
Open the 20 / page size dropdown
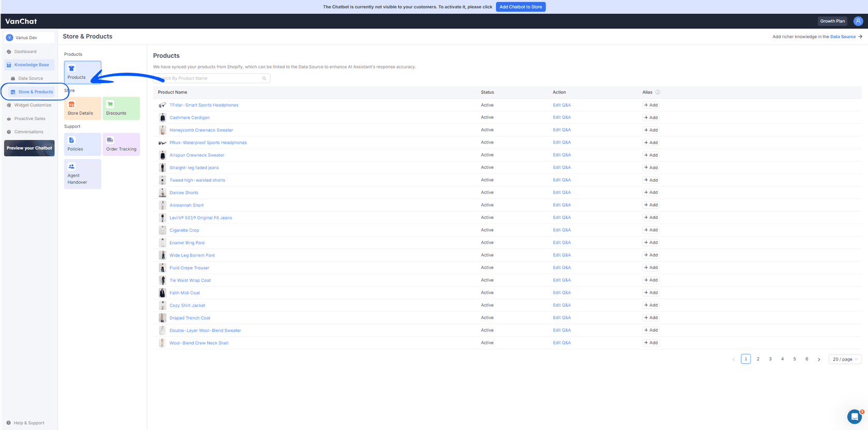[845, 359]
